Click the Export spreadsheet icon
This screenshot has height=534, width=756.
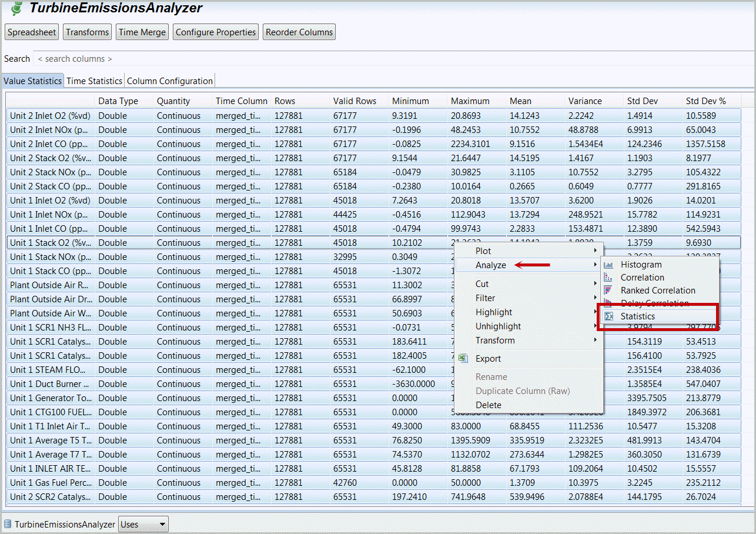click(x=463, y=359)
